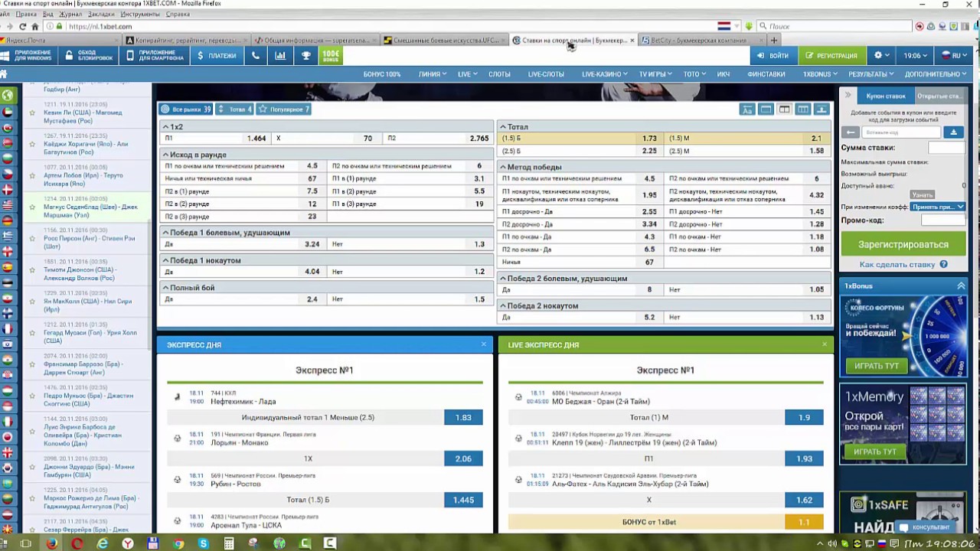The image size is (980, 551).
Task: Collapse the 1xBonus widget chevron
Action: tap(961, 285)
